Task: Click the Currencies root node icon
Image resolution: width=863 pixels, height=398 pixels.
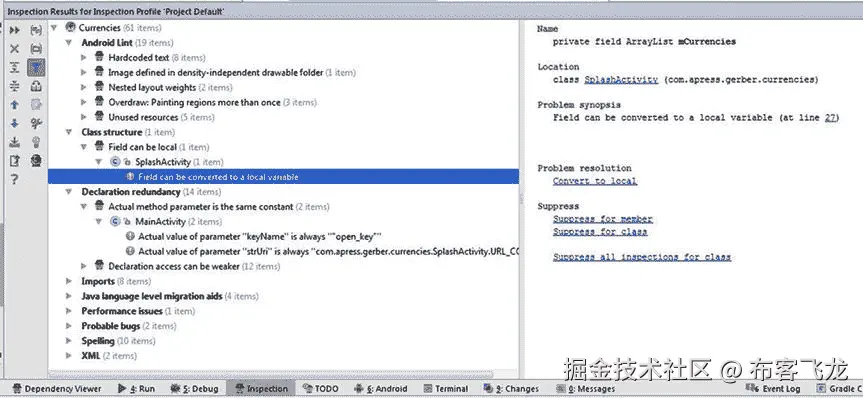Action: coord(70,27)
